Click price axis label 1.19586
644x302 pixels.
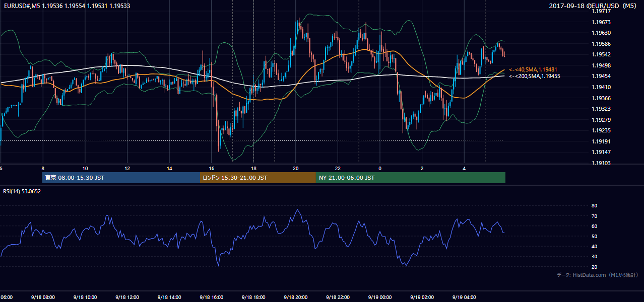[x=601, y=44]
